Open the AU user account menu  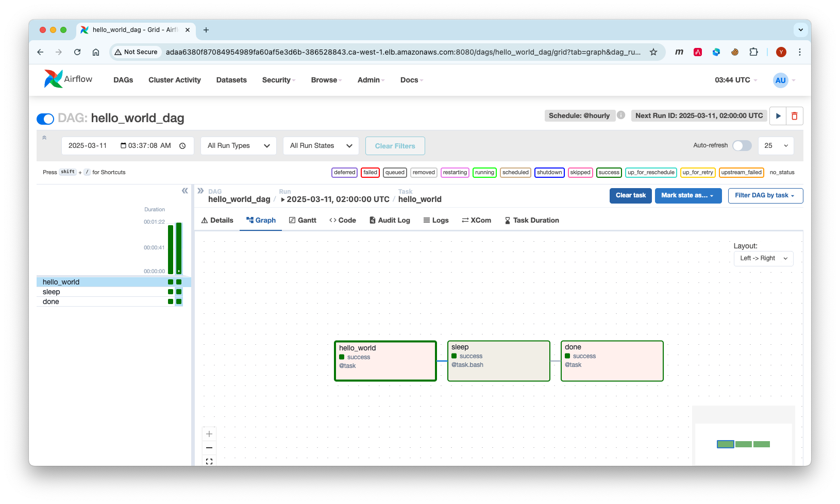[x=784, y=80]
